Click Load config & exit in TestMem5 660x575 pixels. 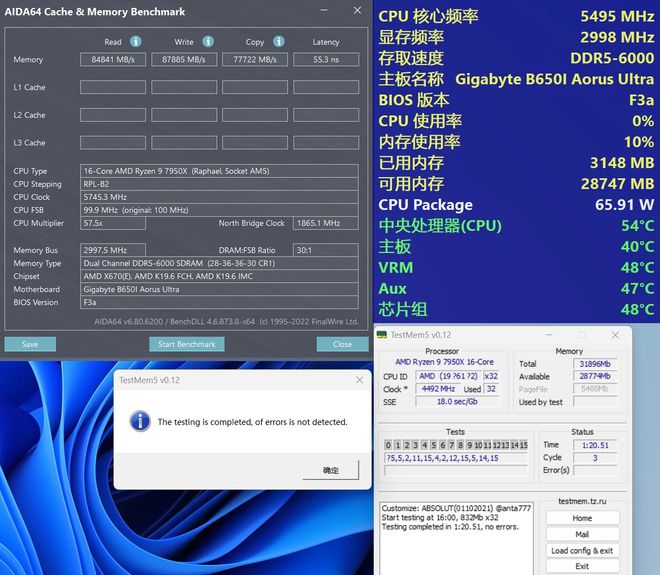(582, 551)
